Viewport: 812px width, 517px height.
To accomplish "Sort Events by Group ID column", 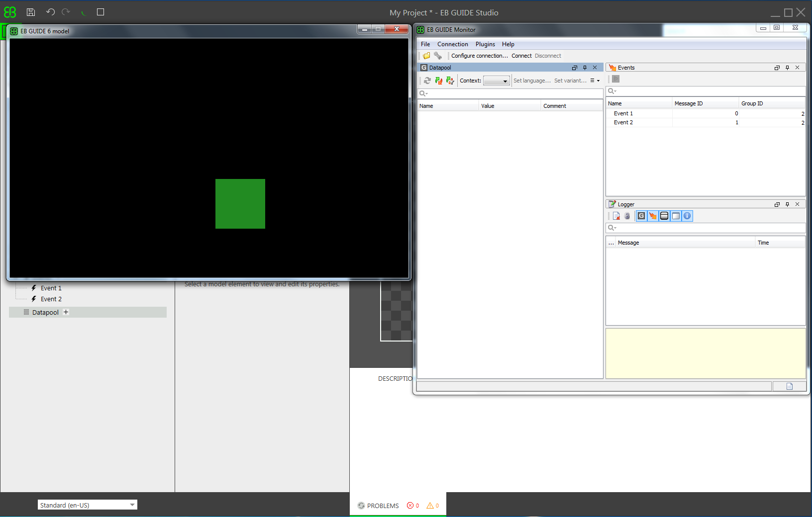I will coord(772,103).
